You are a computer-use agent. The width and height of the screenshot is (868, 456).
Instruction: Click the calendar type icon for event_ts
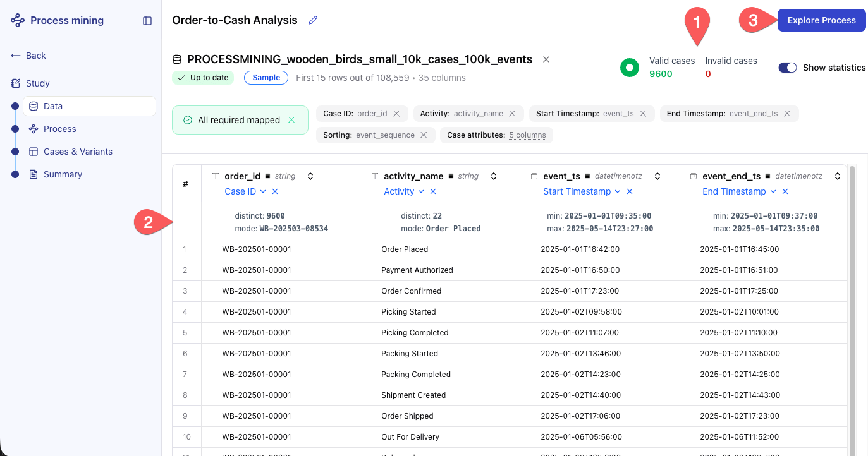[x=534, y=176]
